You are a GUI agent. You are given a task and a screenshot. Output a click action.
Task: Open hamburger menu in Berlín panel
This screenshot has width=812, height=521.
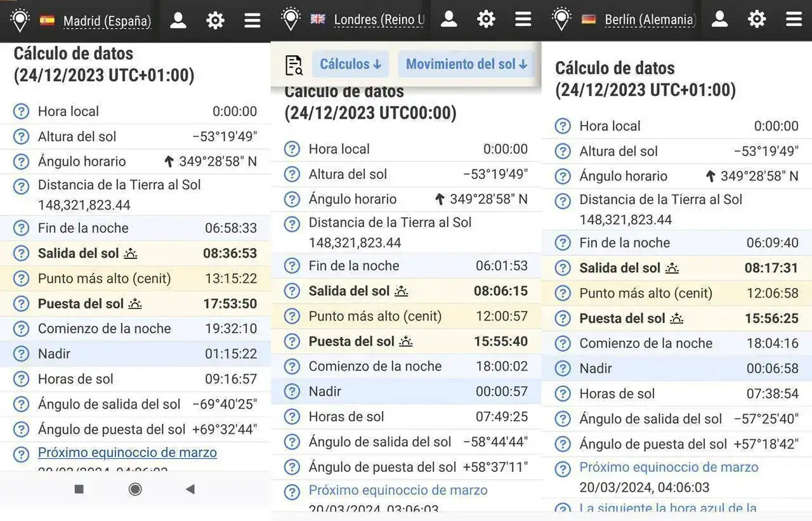pos(794,19)
